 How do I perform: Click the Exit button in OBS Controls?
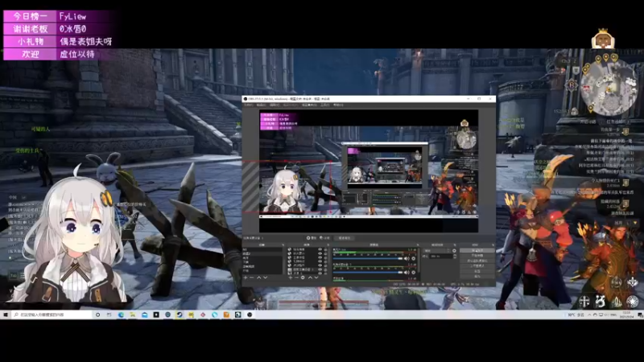(x=477, y=276)
